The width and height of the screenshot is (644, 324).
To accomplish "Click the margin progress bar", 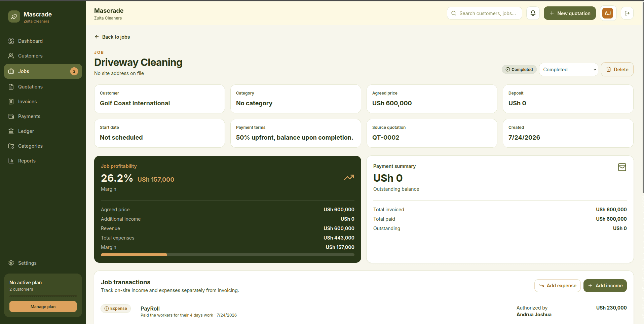I will [x=228, y=255].
